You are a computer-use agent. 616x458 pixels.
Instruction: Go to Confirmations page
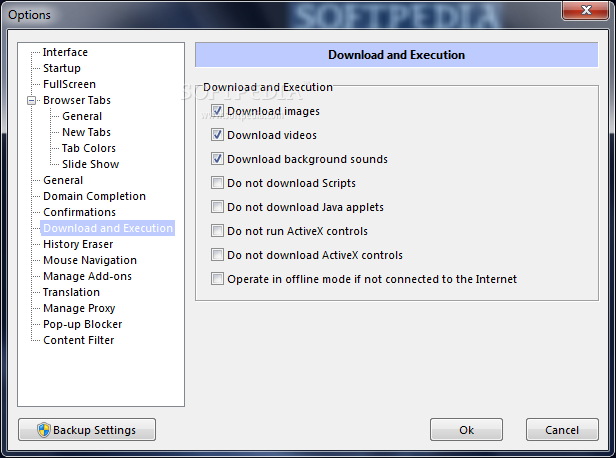79,212
